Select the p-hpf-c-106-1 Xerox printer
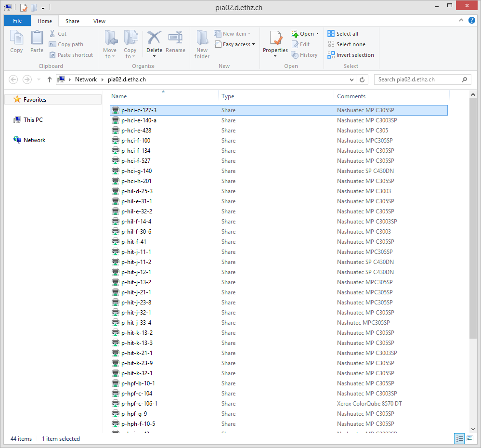481x448 pixels. tap(279, 404)
